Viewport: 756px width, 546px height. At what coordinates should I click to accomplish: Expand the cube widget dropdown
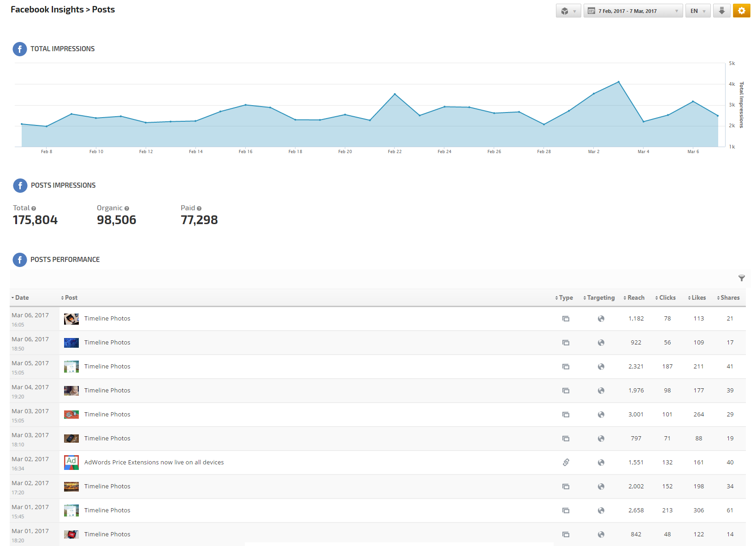(x=568, y=11)
